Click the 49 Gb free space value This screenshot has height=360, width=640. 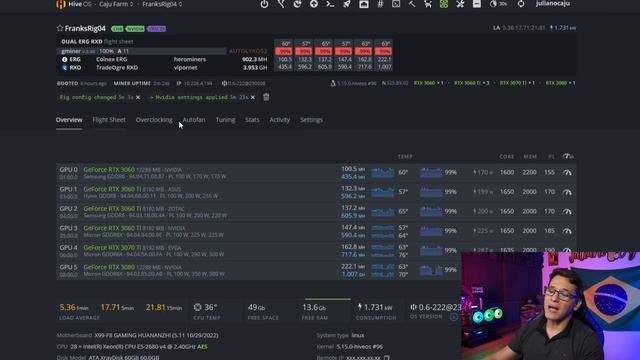pyautogui.click(x=257, y=307)
